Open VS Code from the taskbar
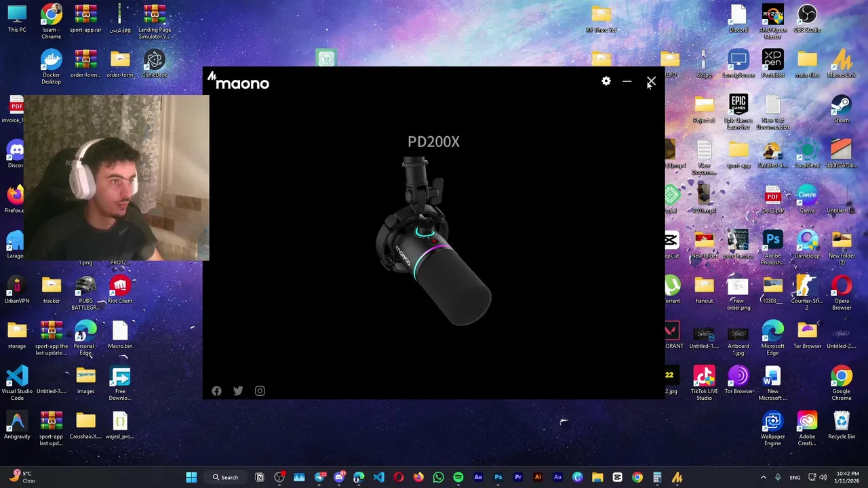This screenshot has width=868, height=488. (x=378, y=478)
